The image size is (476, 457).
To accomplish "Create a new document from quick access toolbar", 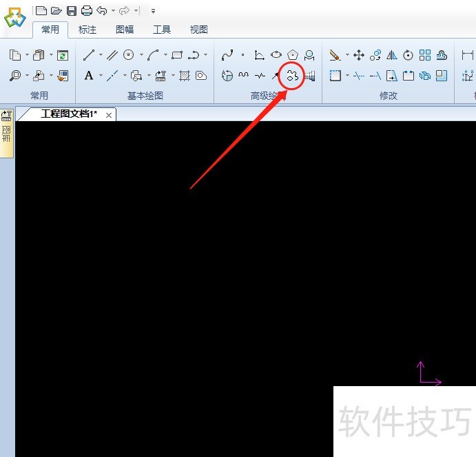I will pos(41,11).
